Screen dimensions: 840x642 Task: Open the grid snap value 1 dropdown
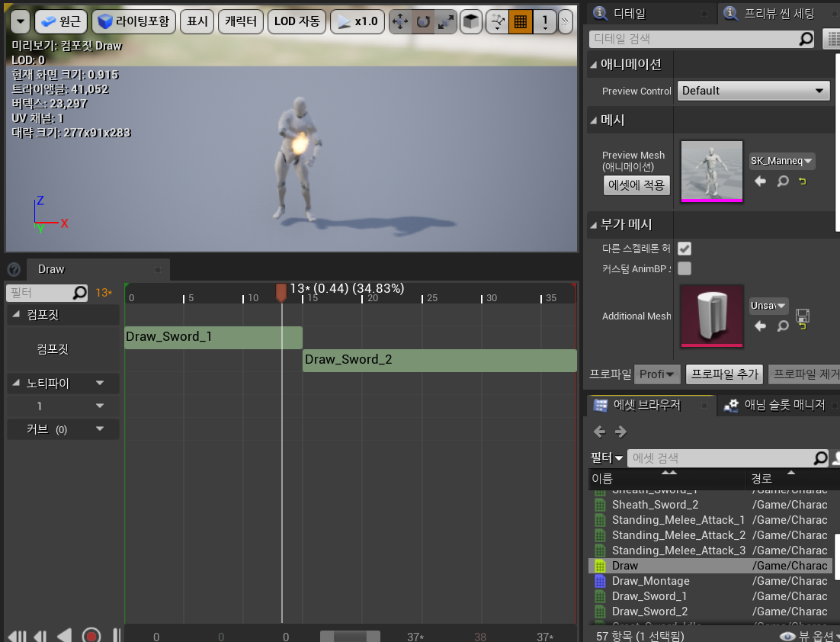click(545, 21)
